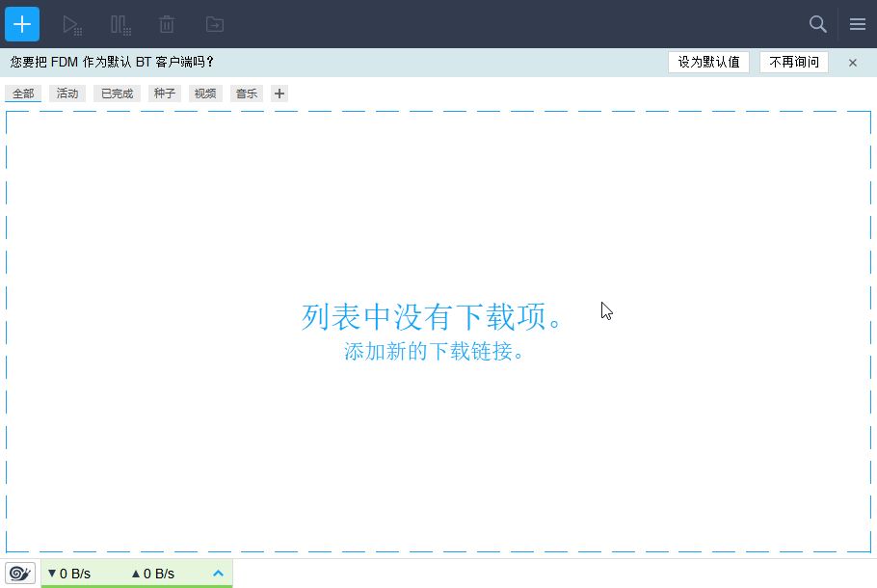Select the 视频 filter tab
Image resolution: width=877 pixels, height=588 pixels.
coord(205,94)
